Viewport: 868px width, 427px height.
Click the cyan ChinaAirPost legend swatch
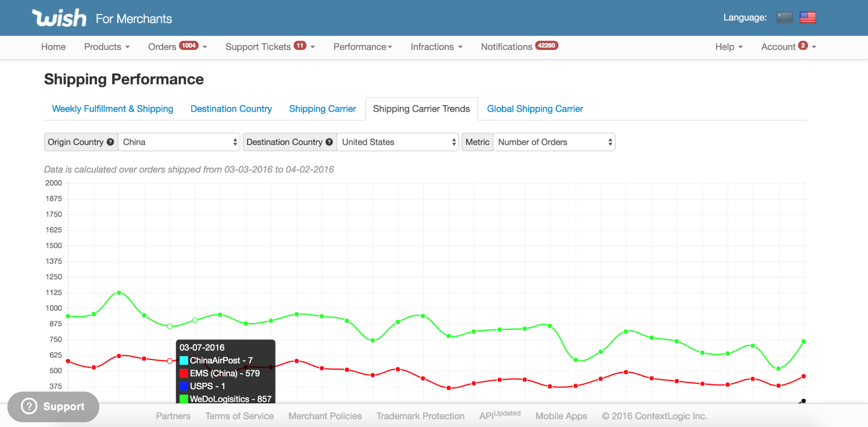pyautogui.click(x=184, y=361)
